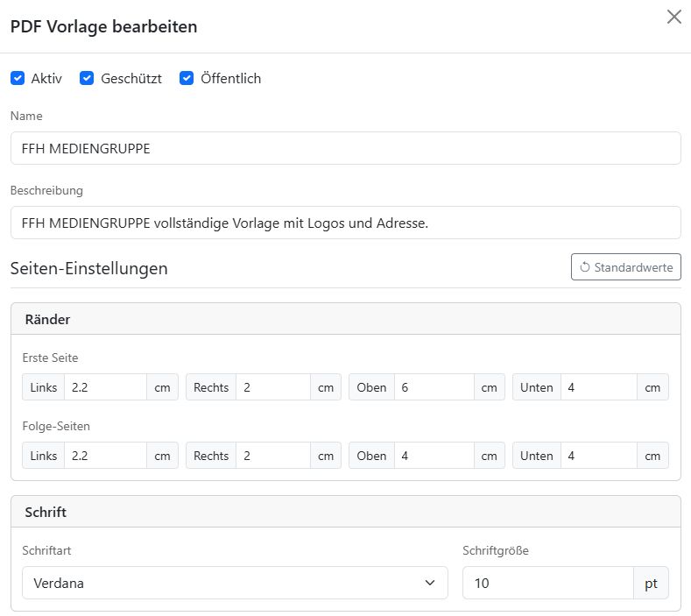Click the pt unit label
The height and width of the screenshot is (616, 691).
pos(651,583)
